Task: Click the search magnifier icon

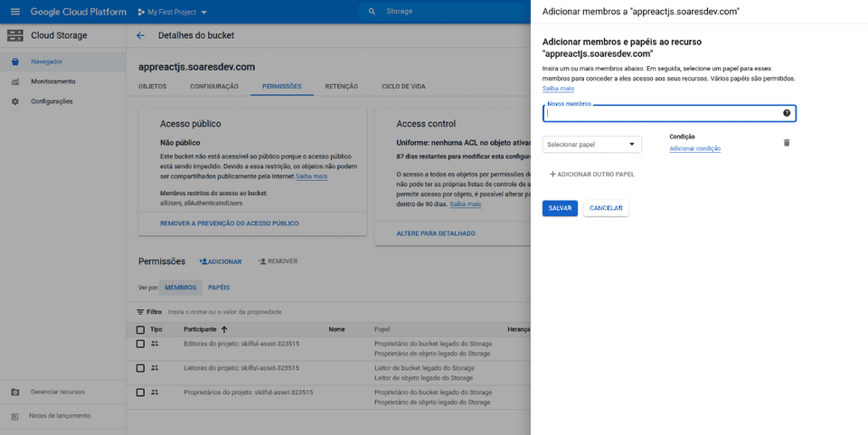Action: (x=372, y=12)
